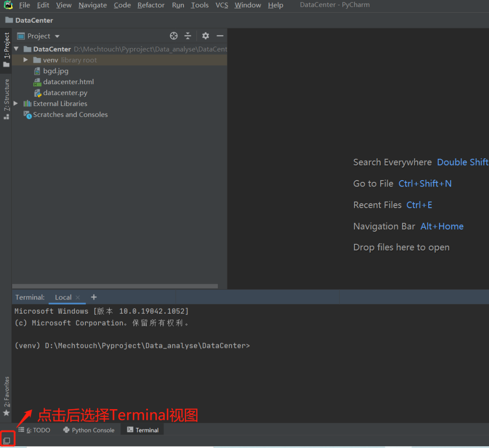Close the Local terminal tab
The image size is (489, 448).
pyautogui.click(x=78, y=297)
